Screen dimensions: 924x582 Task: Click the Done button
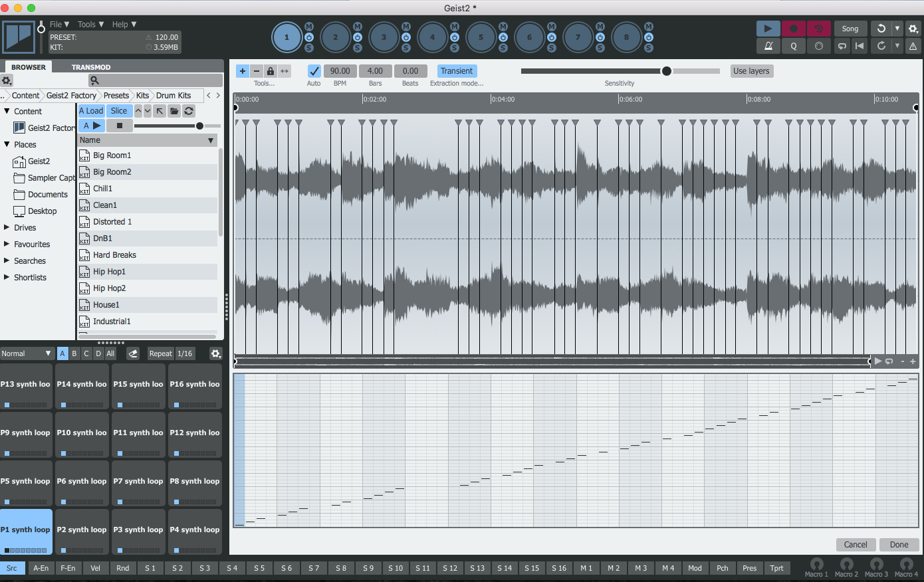click(x=899, y=544)
